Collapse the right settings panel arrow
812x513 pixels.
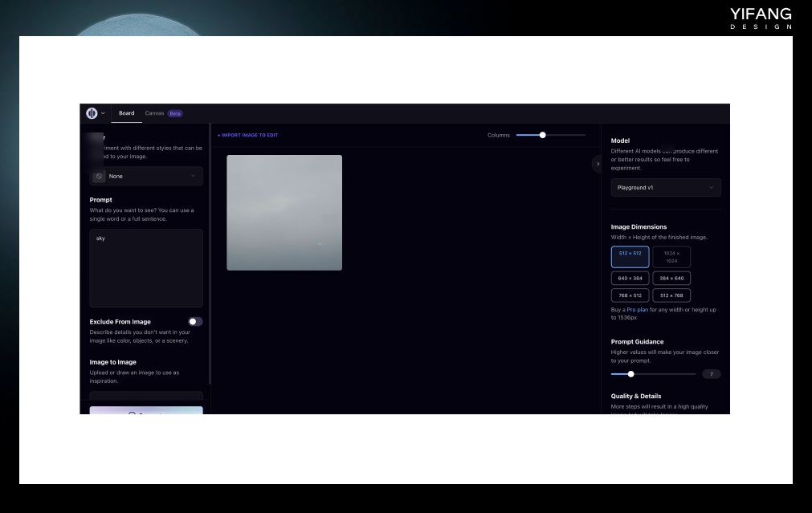coord(597,164)
